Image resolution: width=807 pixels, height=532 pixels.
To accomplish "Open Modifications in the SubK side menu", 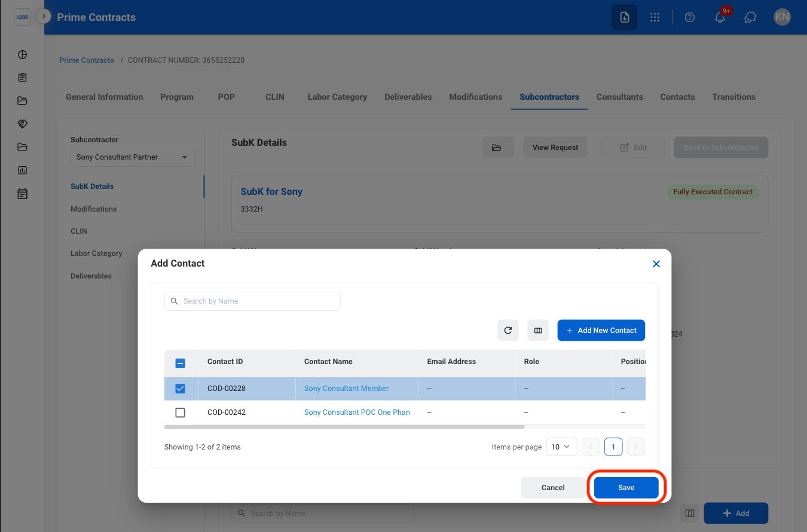I will 94,209.
